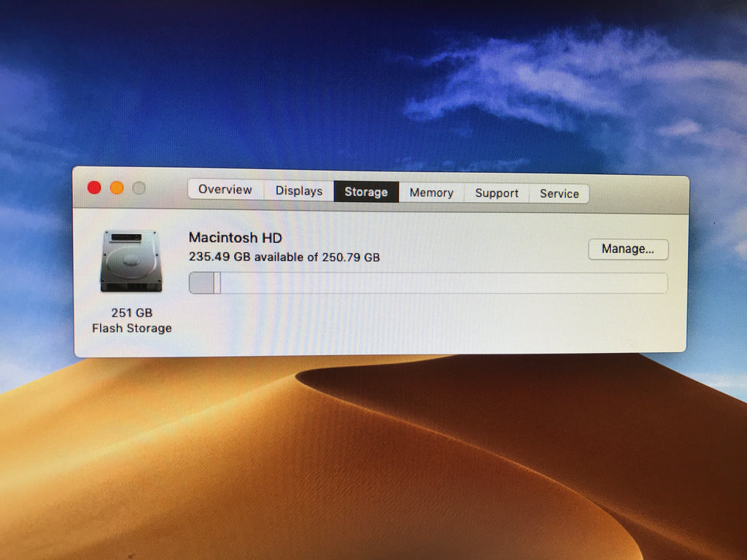Open the Support tab
Viewport: 747px width, 560px height.
coord(496,193)
